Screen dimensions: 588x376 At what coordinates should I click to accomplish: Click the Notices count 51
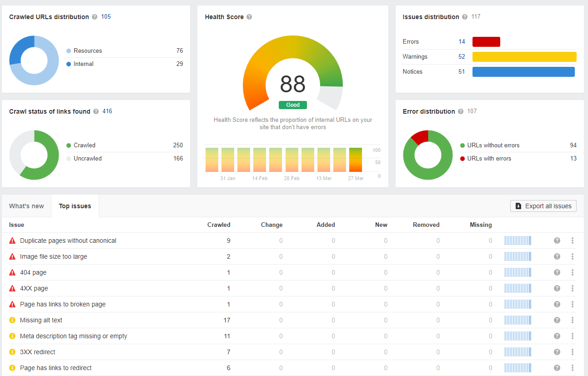click(x=462, y=71)
